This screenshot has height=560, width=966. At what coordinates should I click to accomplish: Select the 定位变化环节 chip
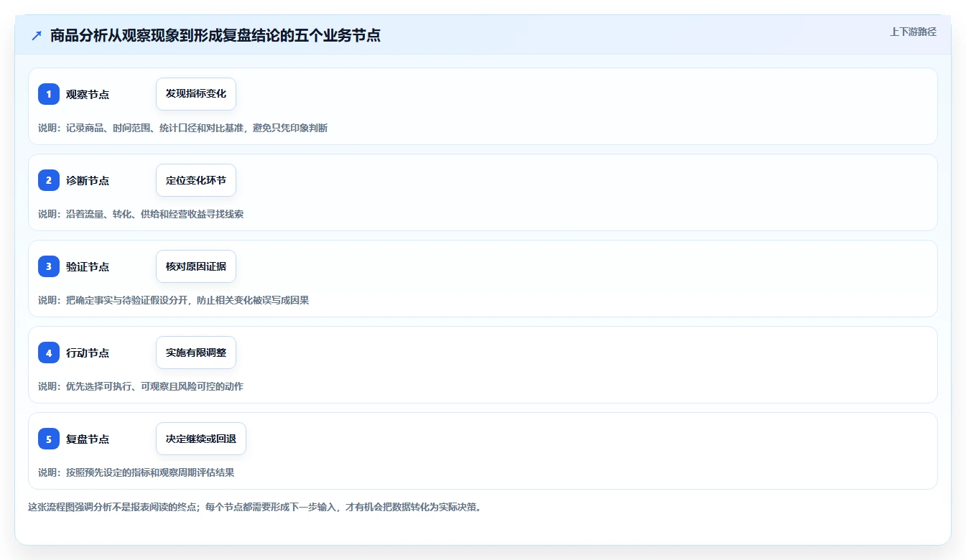[196, 180]
